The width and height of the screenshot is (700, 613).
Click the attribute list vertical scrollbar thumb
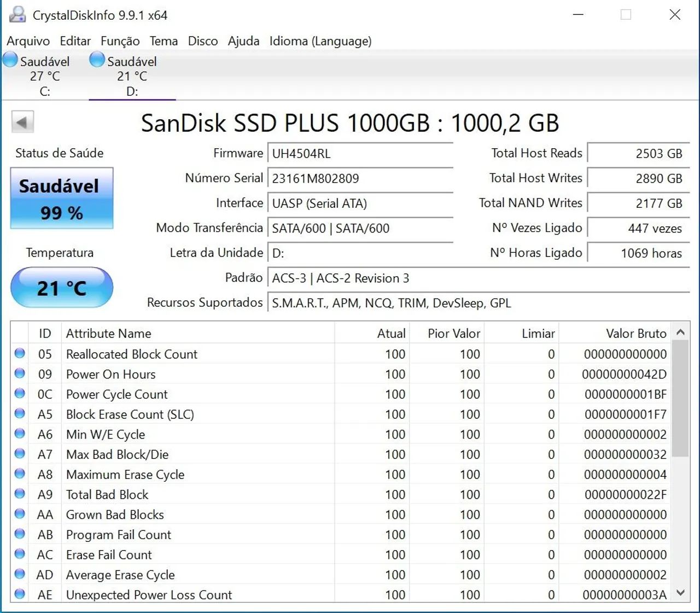(x=680, y=398)
